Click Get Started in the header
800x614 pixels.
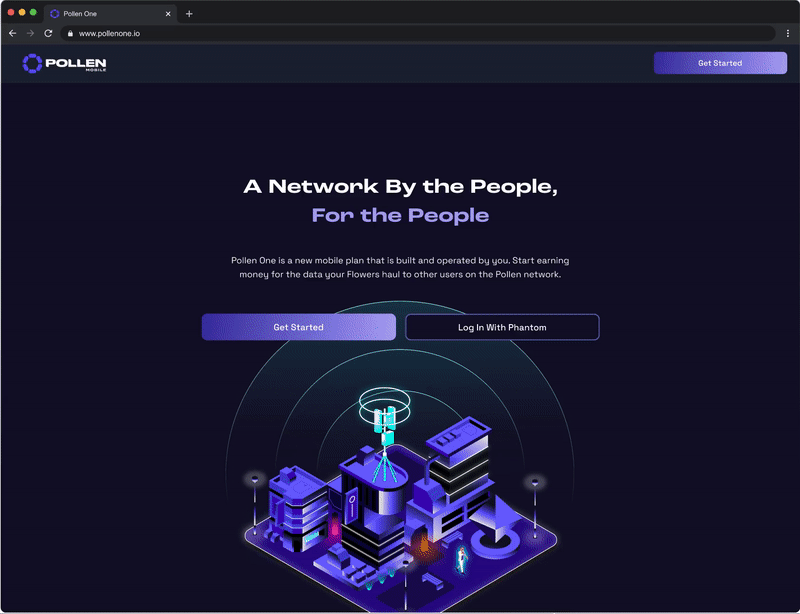(720, 63)
